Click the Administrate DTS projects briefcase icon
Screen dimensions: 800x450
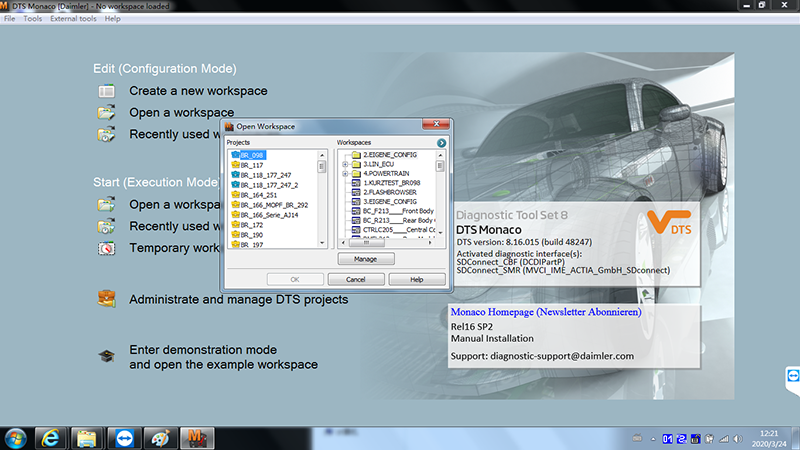107,298
